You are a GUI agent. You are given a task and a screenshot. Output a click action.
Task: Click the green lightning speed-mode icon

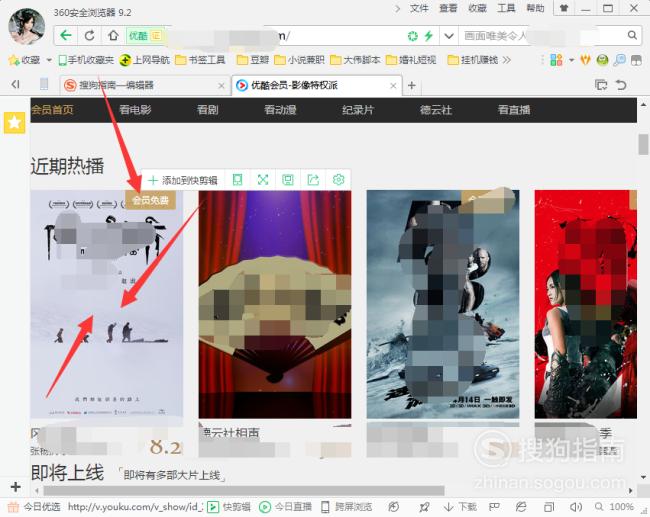coord(428,36)
